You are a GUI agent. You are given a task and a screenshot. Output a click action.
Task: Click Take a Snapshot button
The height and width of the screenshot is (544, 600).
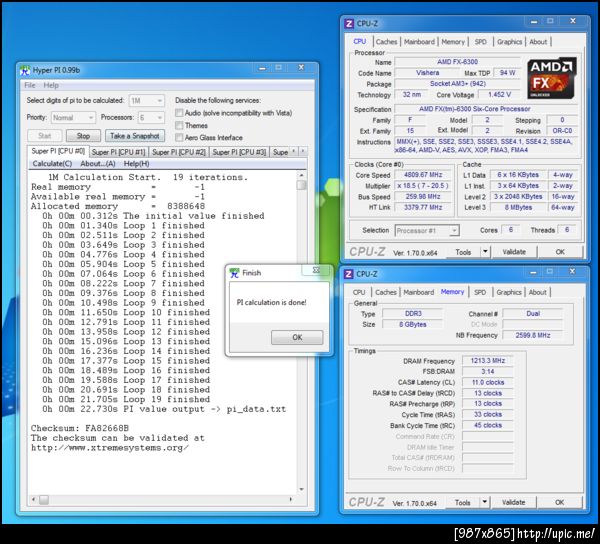pyautogui.click(x=135, y=136)
